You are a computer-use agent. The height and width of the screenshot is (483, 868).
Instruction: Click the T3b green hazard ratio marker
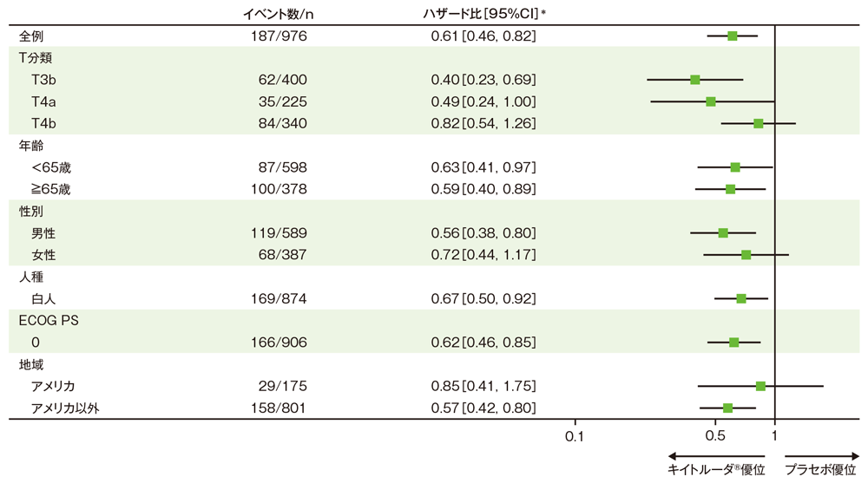[695, 80]
